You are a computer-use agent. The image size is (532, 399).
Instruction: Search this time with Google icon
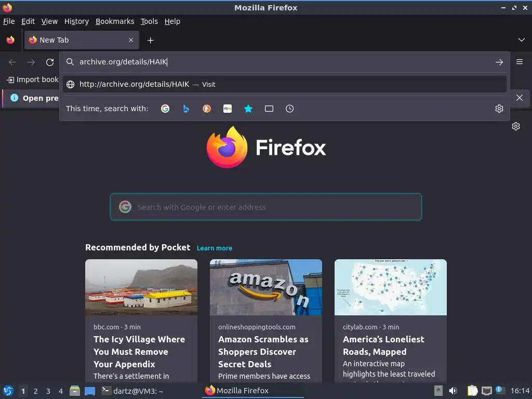click(x=165, y=109)
